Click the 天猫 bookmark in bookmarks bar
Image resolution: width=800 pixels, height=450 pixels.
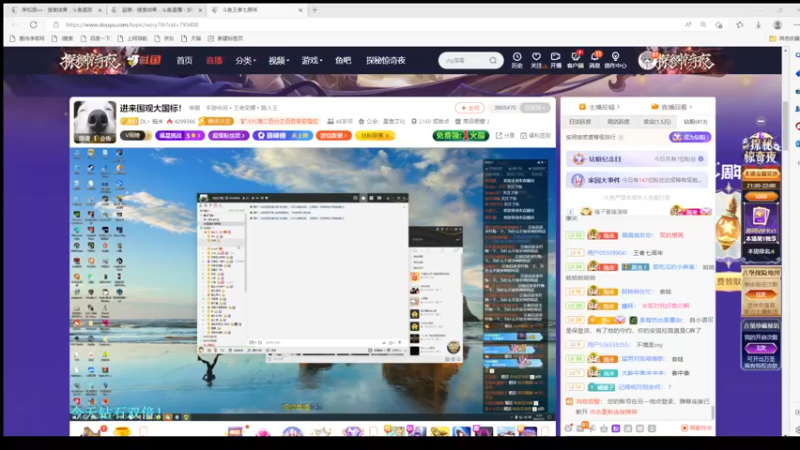click(x=191, y=38)
